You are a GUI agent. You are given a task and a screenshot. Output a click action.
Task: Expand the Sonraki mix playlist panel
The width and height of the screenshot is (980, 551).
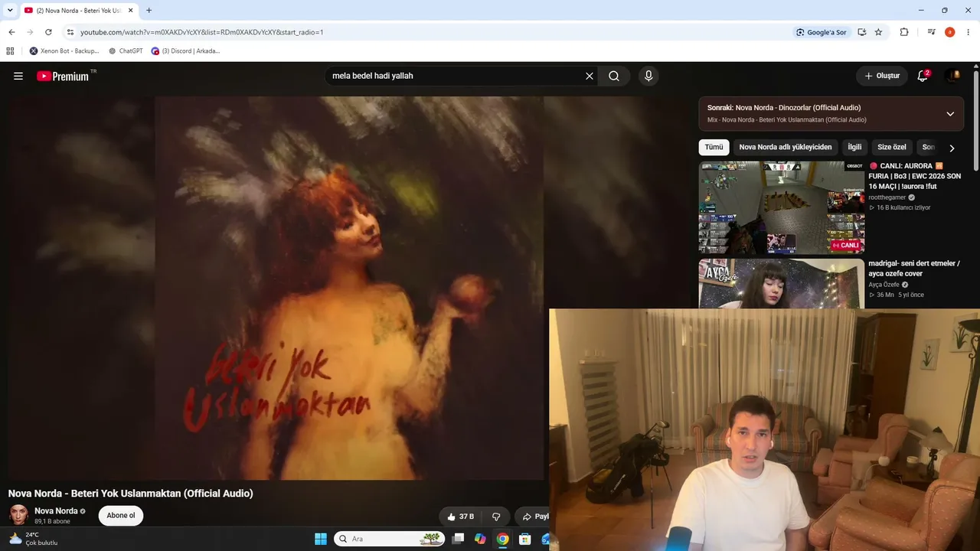pos(950,114)
